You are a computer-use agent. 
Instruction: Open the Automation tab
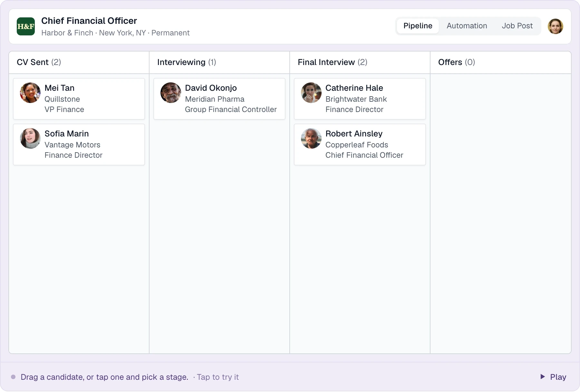[x=467, y=26]
